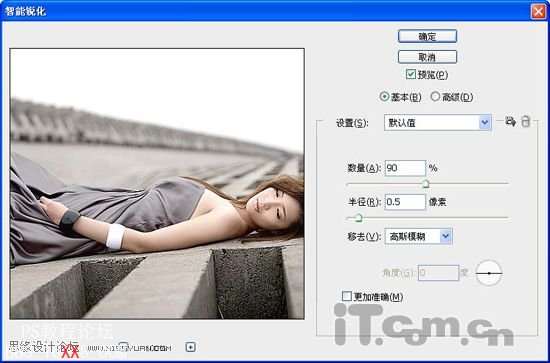Click the 角度 angle input field
Viewport: 550px width, 363px height.
click(438, 273)
